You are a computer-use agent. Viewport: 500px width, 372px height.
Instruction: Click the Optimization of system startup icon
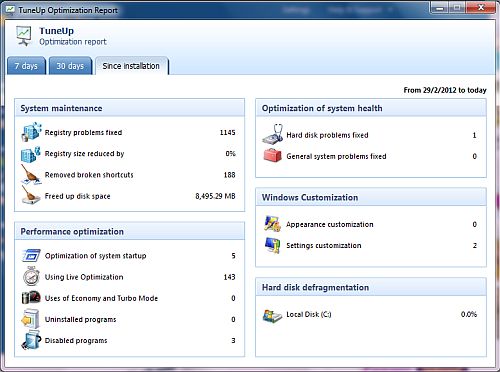(31, 256)
